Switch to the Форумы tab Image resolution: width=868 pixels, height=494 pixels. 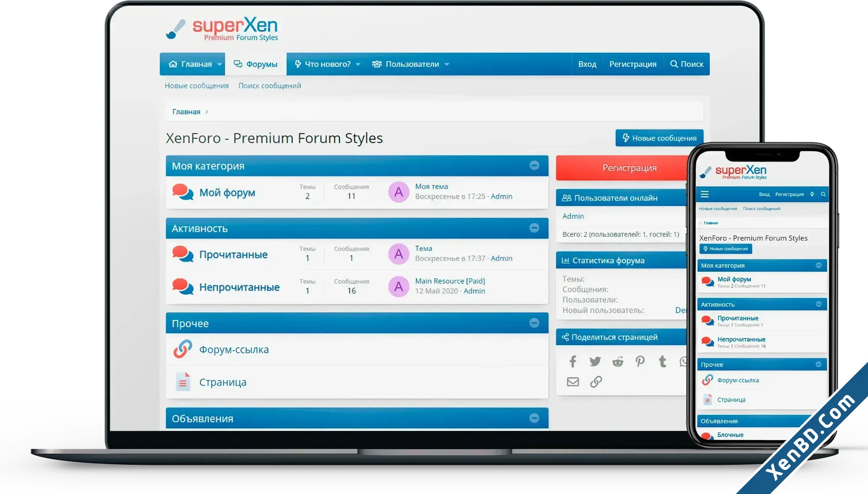[x=256, y=64]
